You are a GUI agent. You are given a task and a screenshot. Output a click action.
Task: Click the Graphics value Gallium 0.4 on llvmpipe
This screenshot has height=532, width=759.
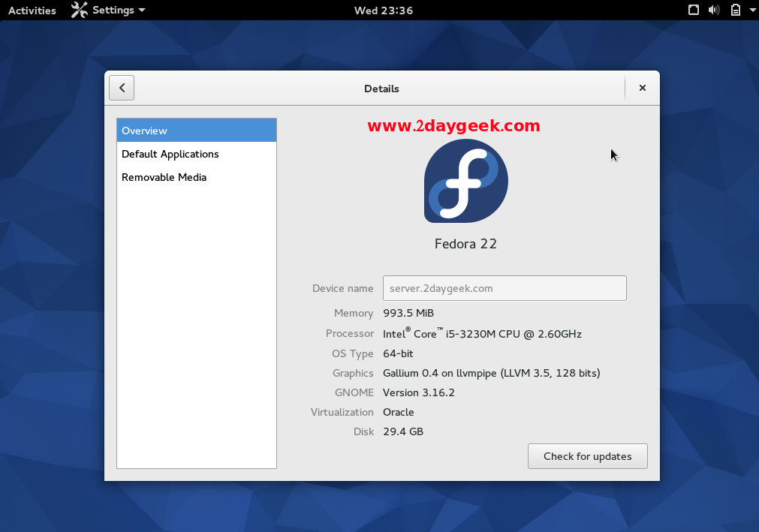coord(491,373)
